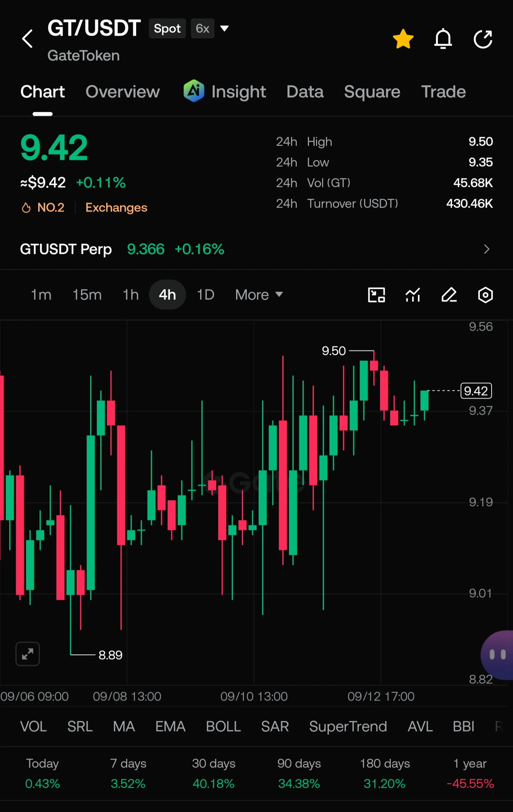Tap the purple floating assistant bubble

coord(497,655)
